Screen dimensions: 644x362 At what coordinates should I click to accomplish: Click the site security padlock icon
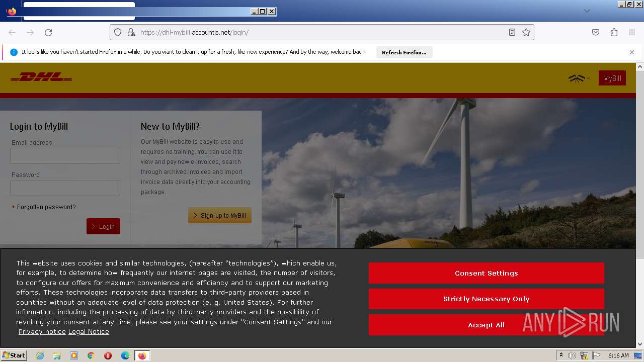point(131,32)
